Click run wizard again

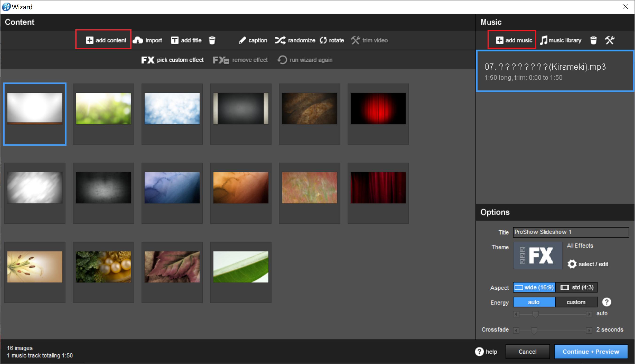(305, 60)
